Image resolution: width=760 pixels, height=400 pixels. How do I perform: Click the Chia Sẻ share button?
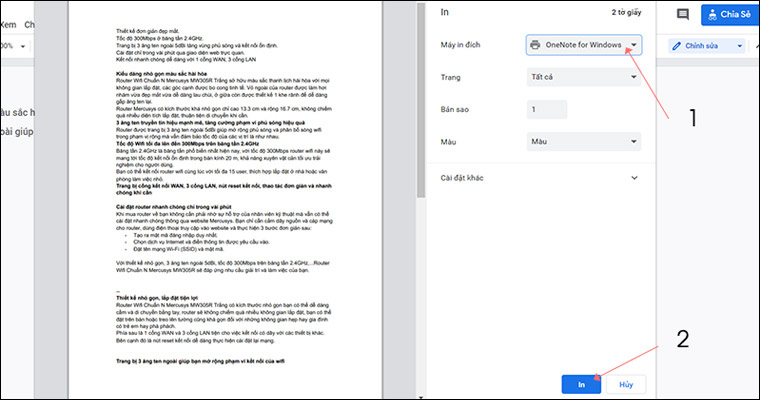[x=730, y=14]
